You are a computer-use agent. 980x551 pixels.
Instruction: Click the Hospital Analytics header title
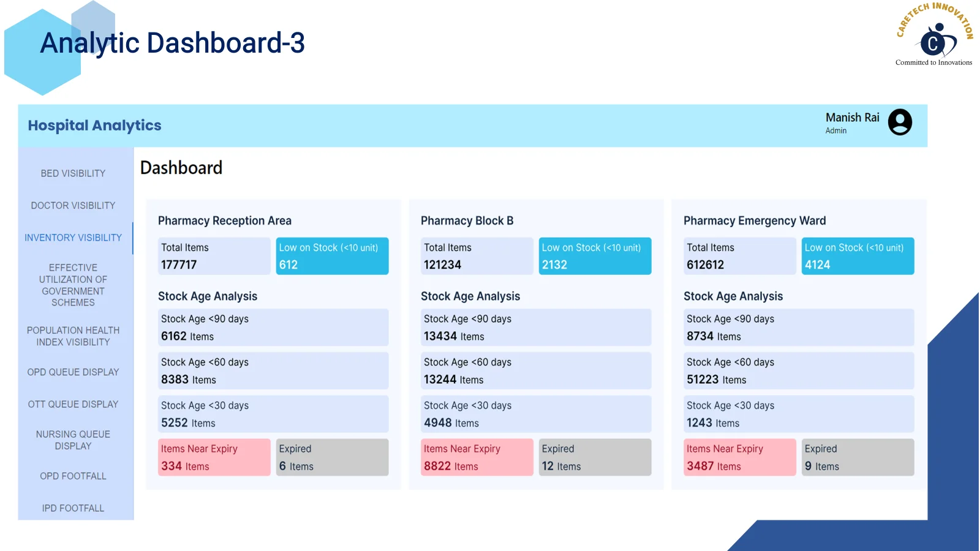(94, 126)
